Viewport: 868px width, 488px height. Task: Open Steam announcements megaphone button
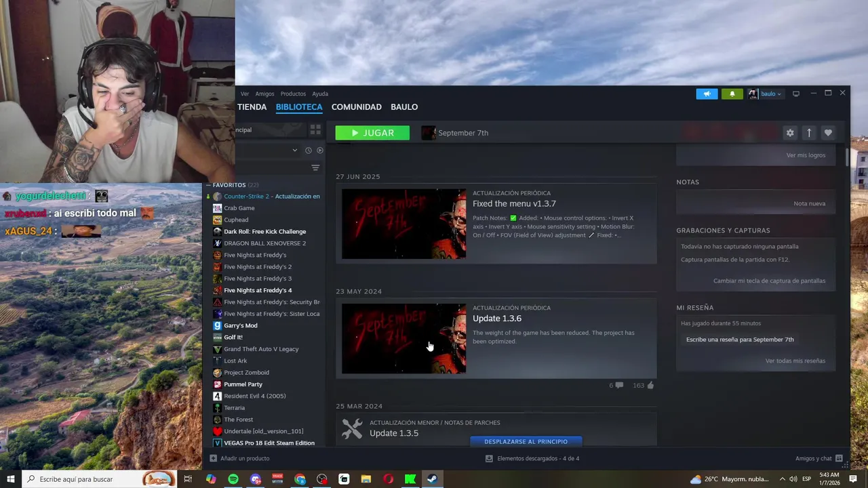(x=707, y=94)
